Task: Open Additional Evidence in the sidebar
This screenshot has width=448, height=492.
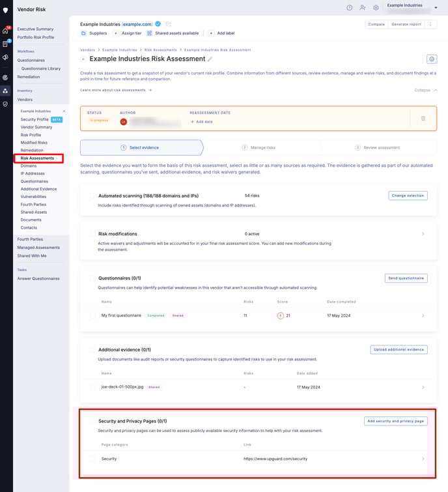Action: [x=38, y=189]
